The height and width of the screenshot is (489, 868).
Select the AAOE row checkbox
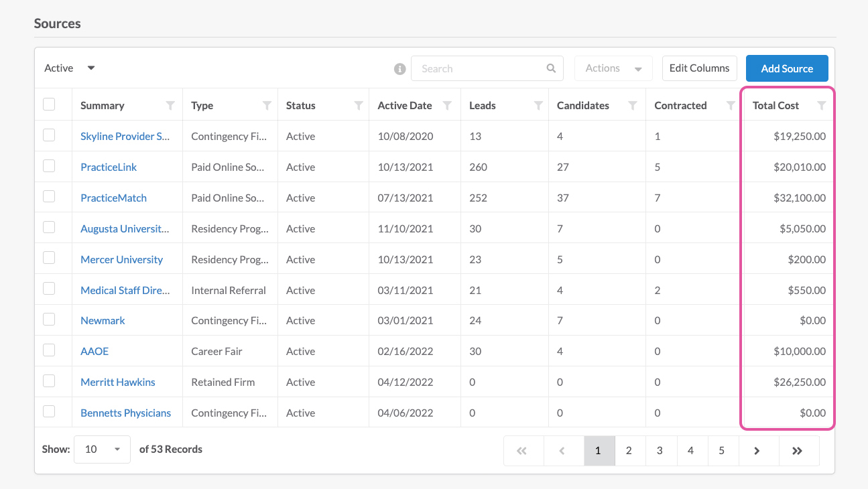pos(49,350)
